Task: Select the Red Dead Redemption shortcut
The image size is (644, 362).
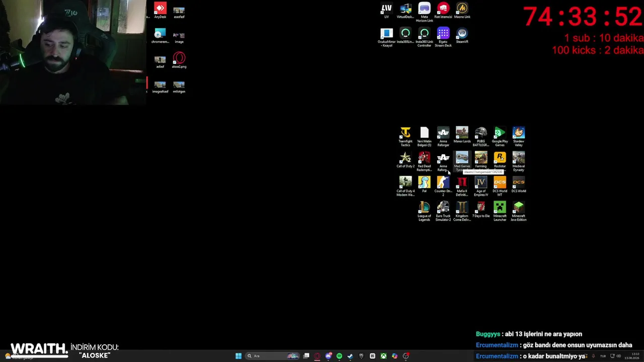Action: click(424, 161)
